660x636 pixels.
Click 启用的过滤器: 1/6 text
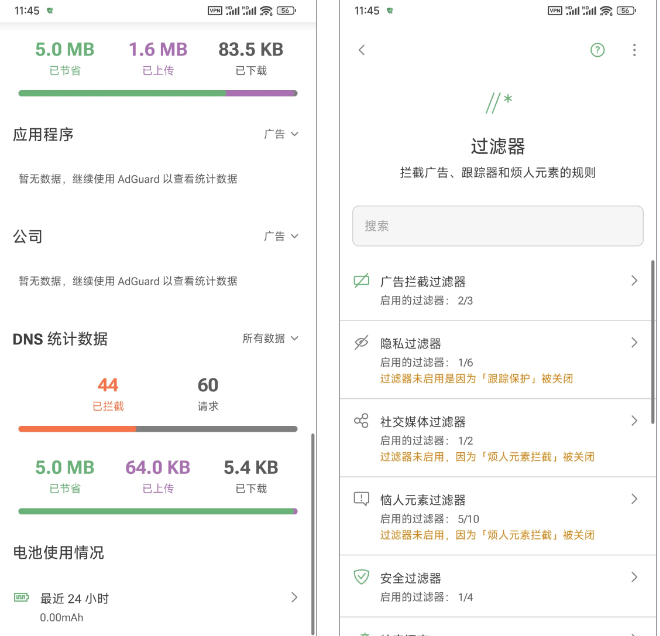point(426,362)
